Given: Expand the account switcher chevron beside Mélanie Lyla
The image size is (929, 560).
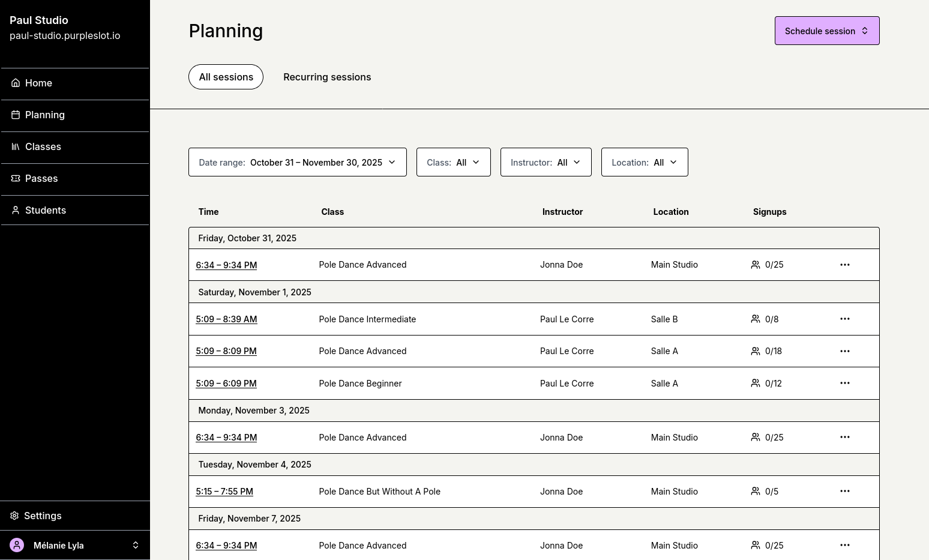Looking at the screenshot, I should 136,545.
